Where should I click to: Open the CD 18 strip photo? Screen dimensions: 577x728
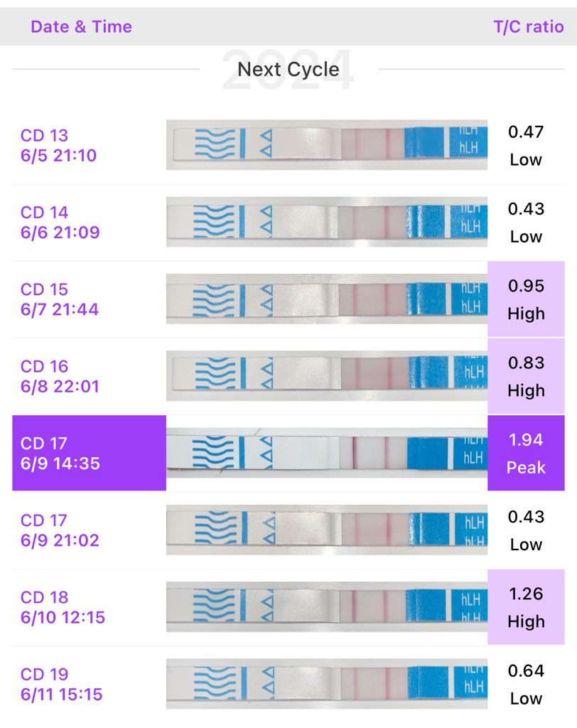[327, 607]
